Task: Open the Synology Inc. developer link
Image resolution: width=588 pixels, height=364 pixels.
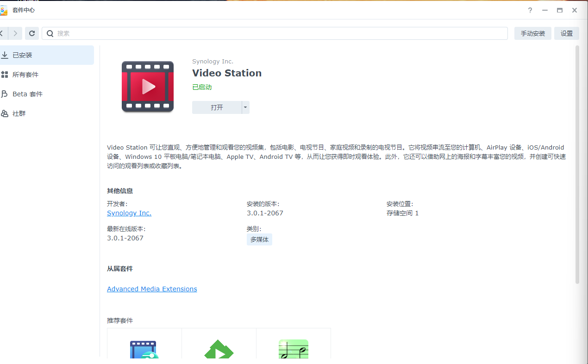Action: (x=129, y=213)
